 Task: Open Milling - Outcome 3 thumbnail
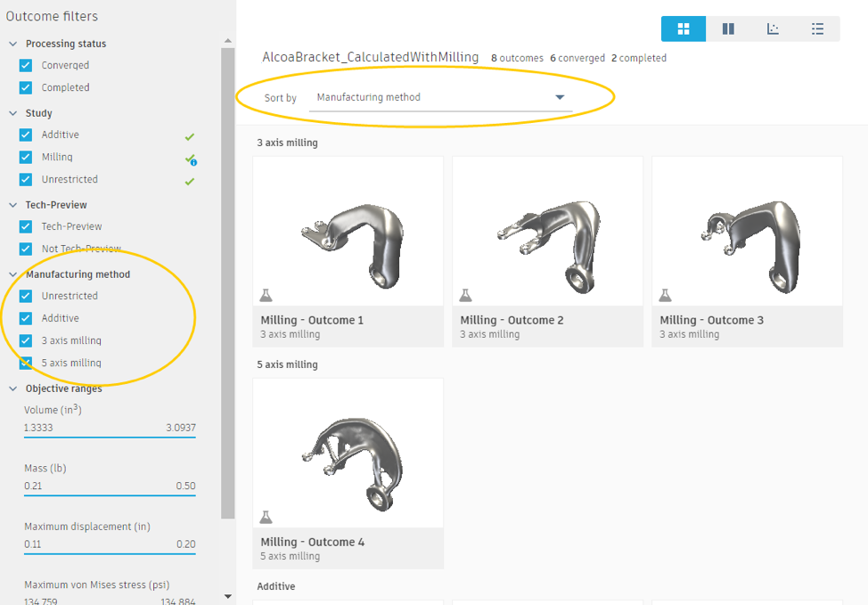[x=748, y=232]
